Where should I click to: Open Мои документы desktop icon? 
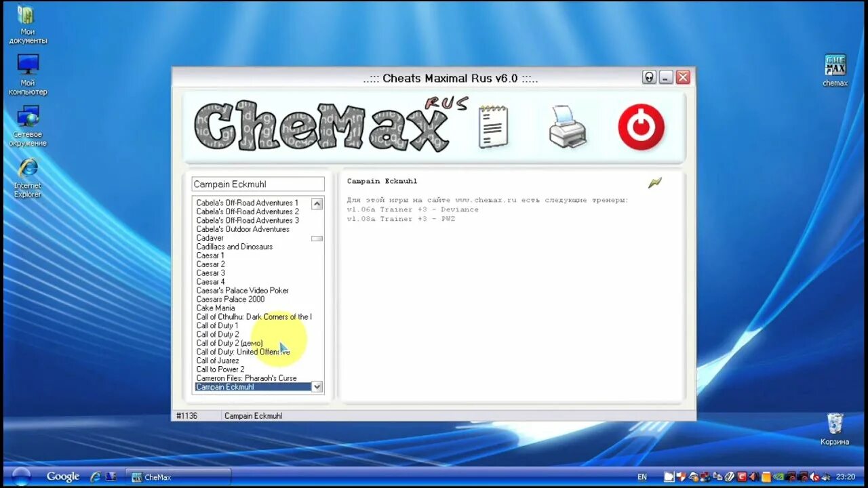[x=28, y=24]
